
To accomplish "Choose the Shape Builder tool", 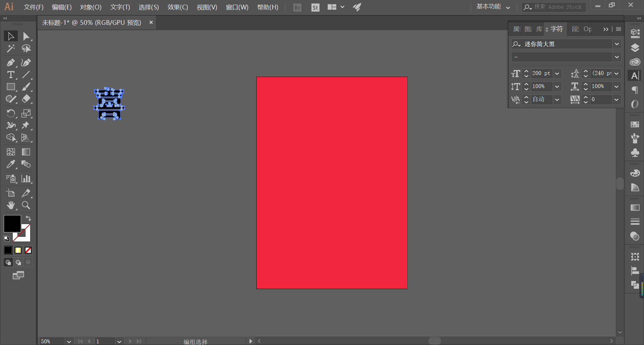I will [x=11, y=137].
